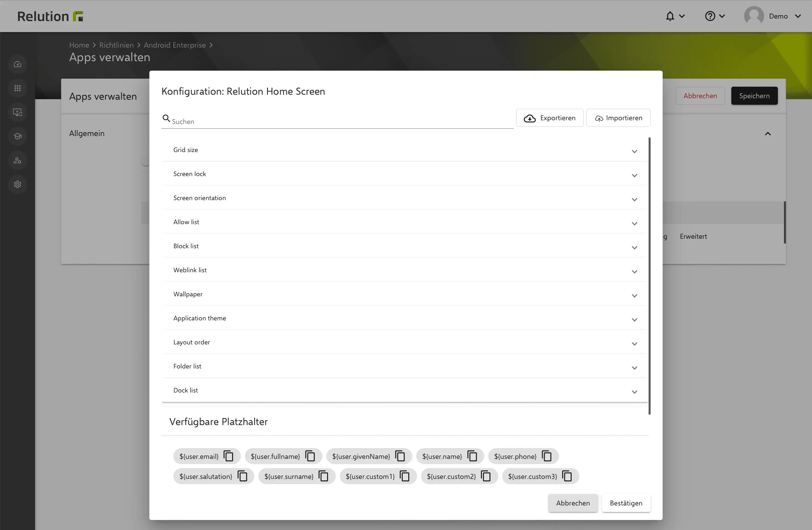Go to Home breadcrumb
812x530 pixels.
[79, 45]
